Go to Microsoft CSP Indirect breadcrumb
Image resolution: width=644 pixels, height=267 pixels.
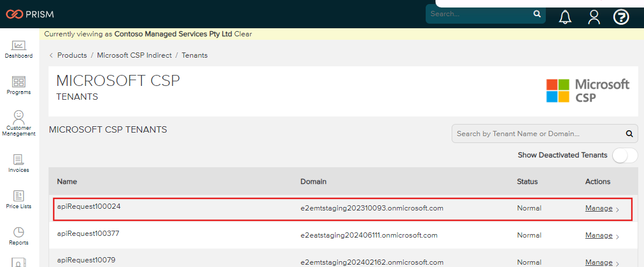tap(135, 55)
